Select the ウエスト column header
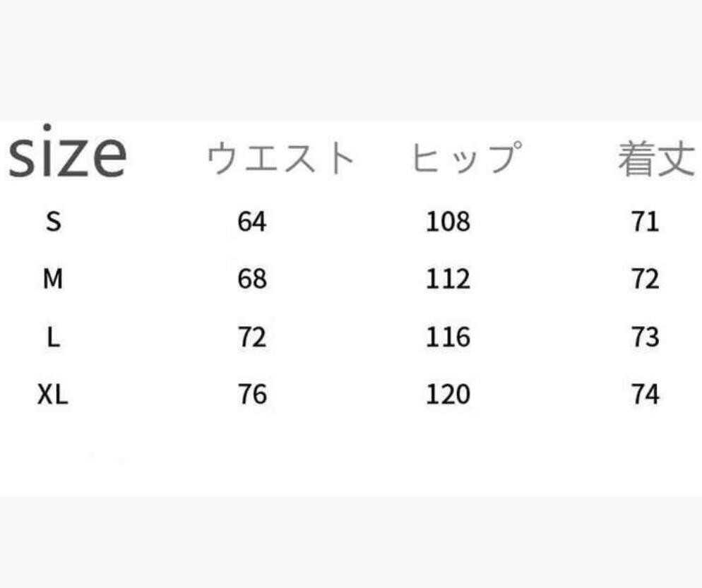This screenshot has height=588, width=702. (281, 158)
